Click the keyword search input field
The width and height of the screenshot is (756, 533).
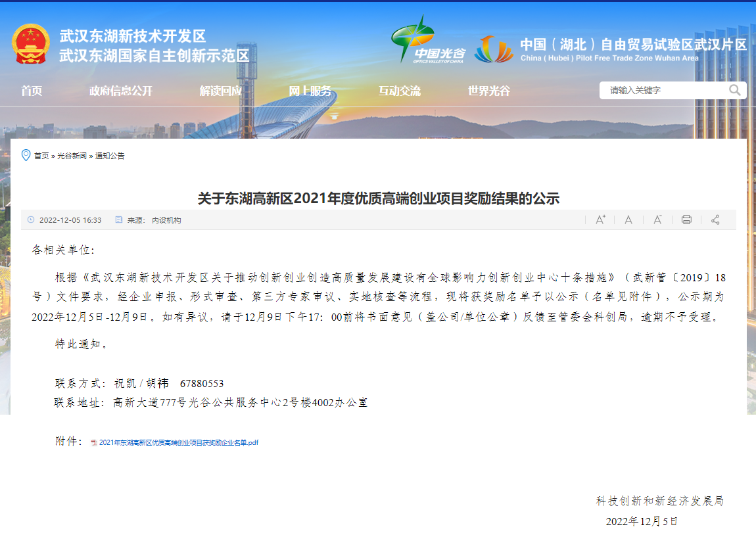[664, 90]
